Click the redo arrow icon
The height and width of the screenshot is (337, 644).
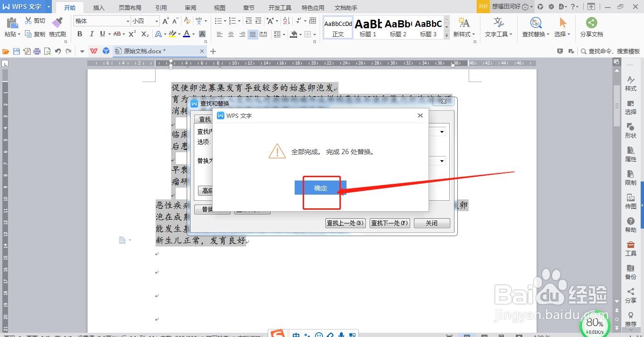click(x=68, y=51)
